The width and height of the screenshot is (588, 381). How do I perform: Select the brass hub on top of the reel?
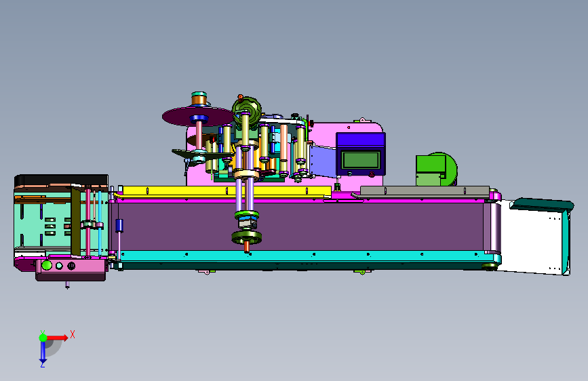199,100
